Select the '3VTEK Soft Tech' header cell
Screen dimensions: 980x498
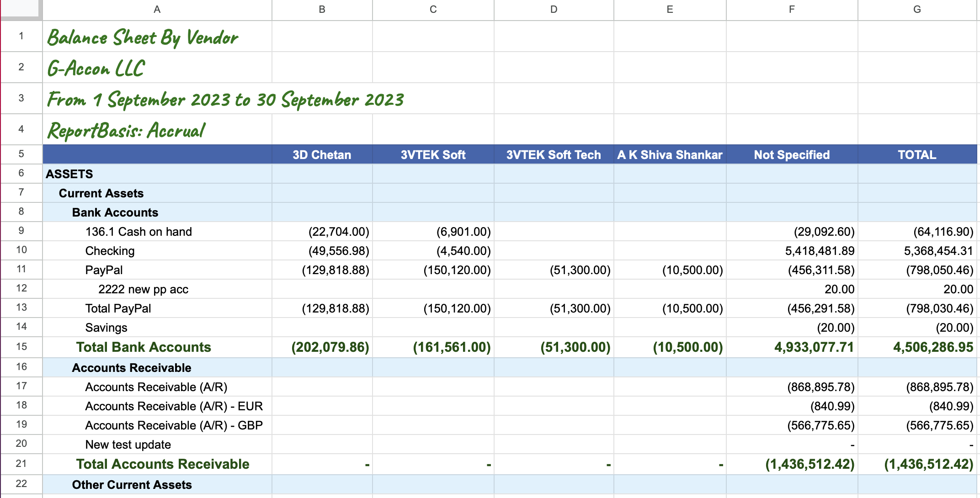554,154
